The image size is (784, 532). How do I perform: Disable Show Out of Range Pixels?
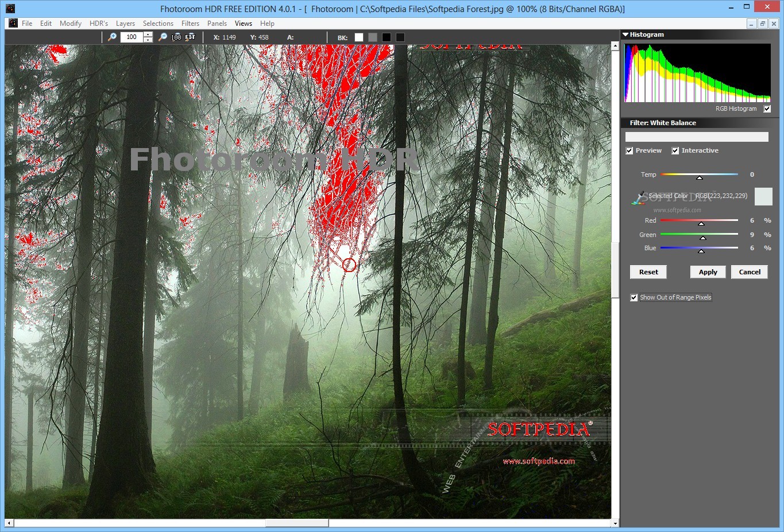pyautogui.click(x=634, y=298)
